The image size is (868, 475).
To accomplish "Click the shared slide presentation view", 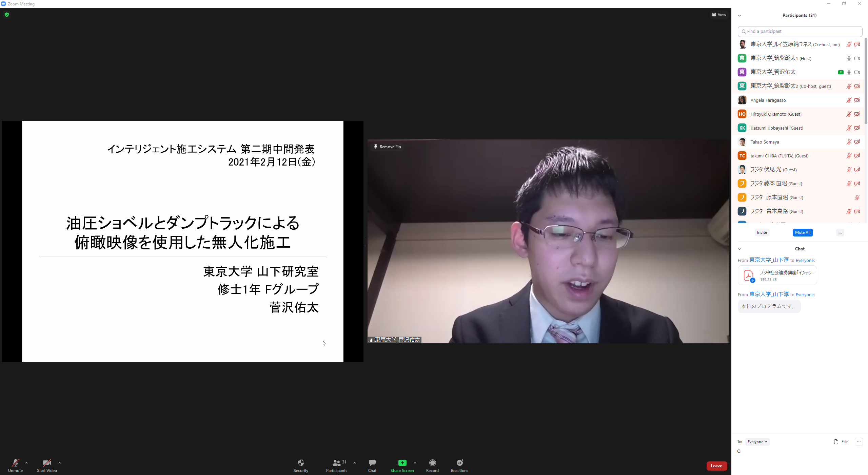I will 183,241.
